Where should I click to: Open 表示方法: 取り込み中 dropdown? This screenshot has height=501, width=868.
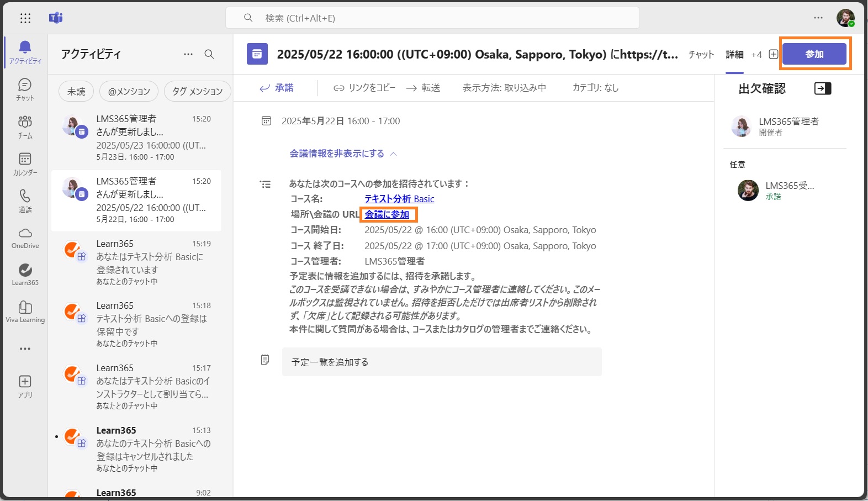(x=504, y=88)
